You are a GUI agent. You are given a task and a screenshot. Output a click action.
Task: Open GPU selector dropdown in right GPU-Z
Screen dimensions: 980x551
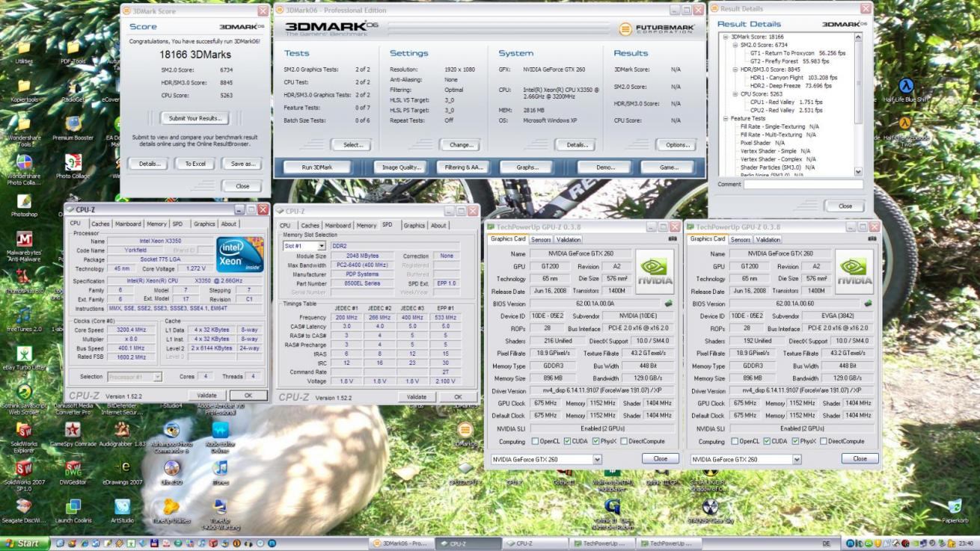[746, 459]
